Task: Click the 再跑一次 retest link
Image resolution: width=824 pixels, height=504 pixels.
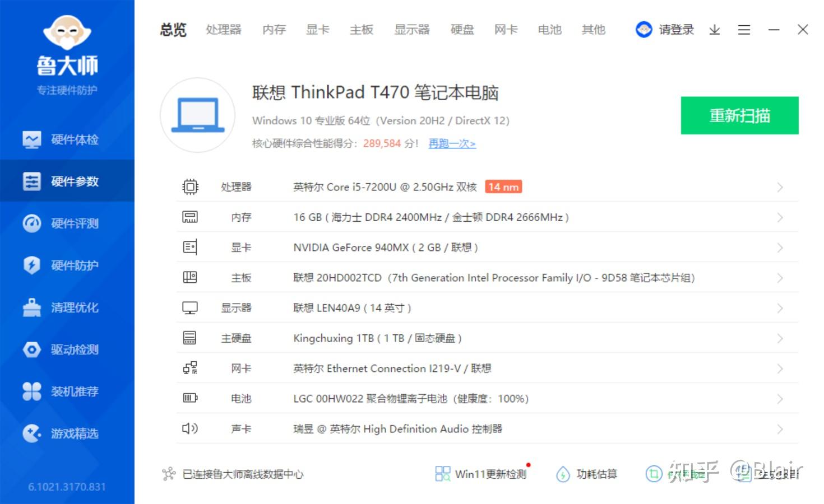Action: [x=452, y=143]
